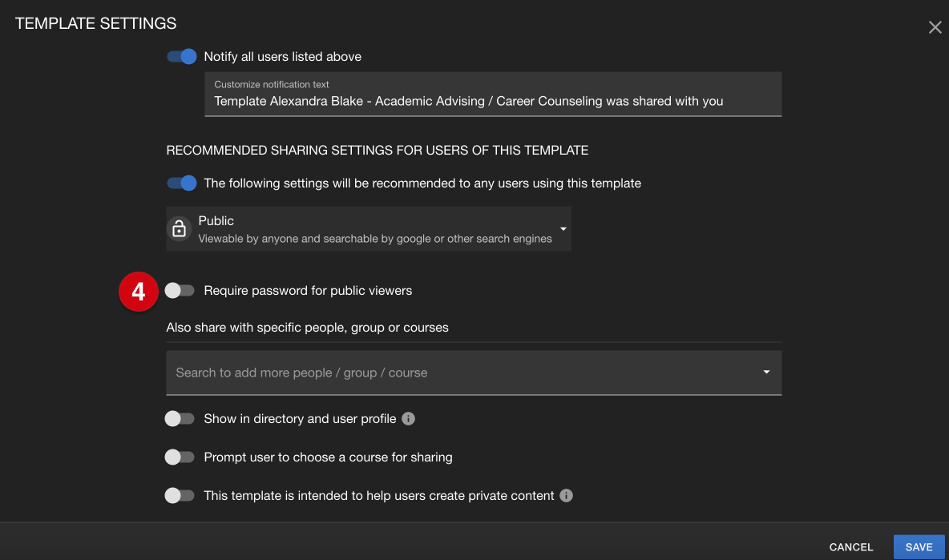Toggle Show in directory and user profile
Viewport: 949px width, 560px height.
pos(180,418)
